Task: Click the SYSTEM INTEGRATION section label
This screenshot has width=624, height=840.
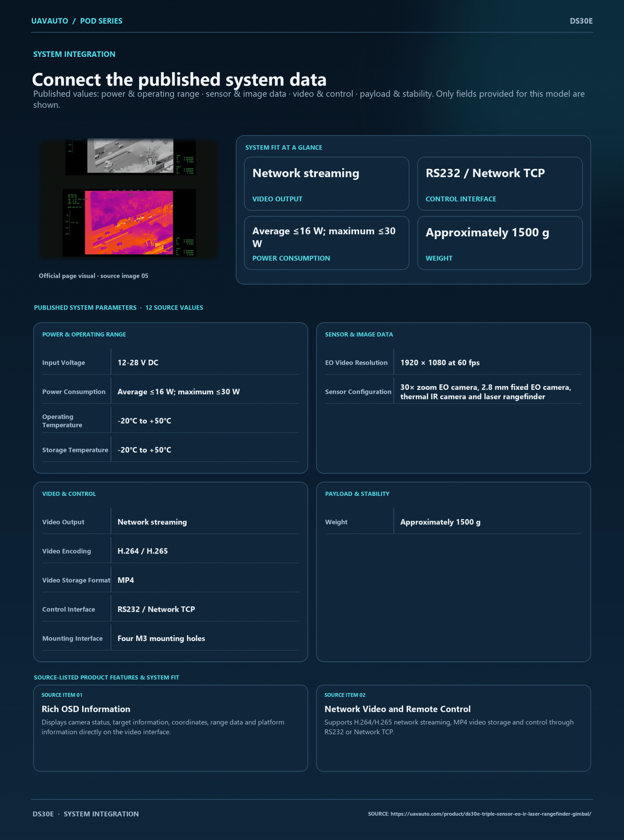Action: tap(74, 54)
